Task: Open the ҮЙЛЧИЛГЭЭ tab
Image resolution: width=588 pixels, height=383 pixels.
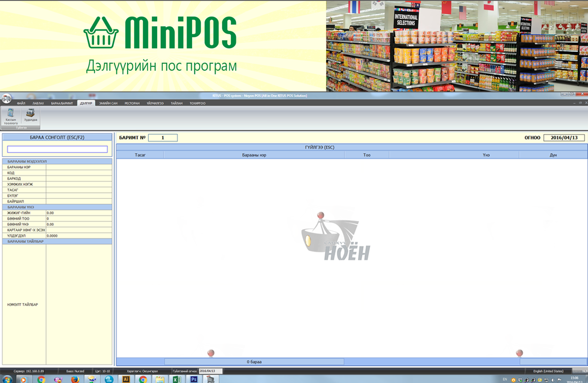Action: 155,103
